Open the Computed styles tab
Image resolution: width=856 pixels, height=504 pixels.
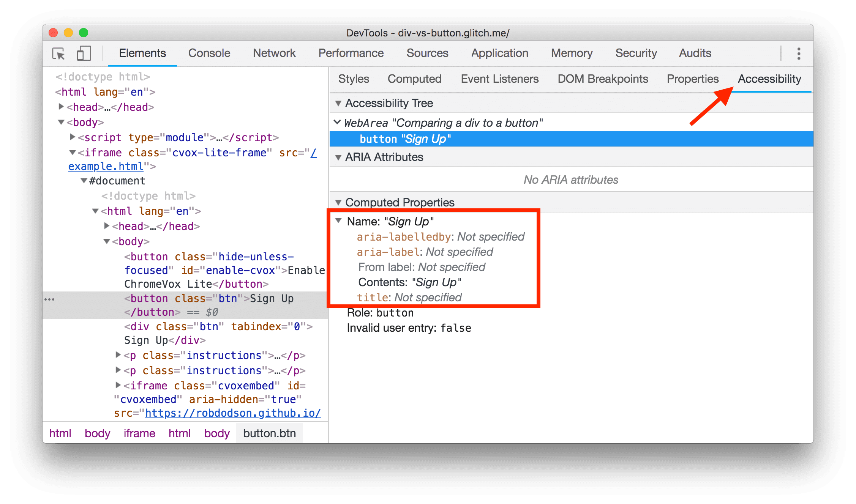click(414, 79)
